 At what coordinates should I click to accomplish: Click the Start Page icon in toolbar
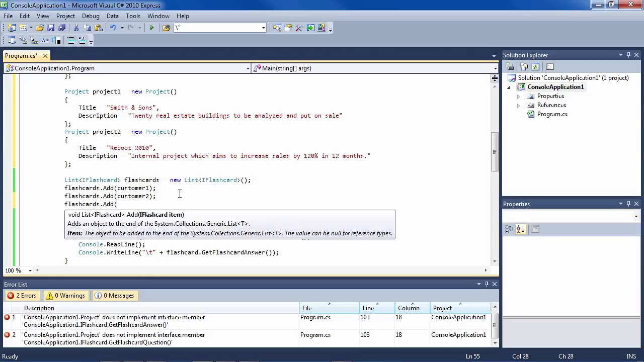[x=310, y=28]
